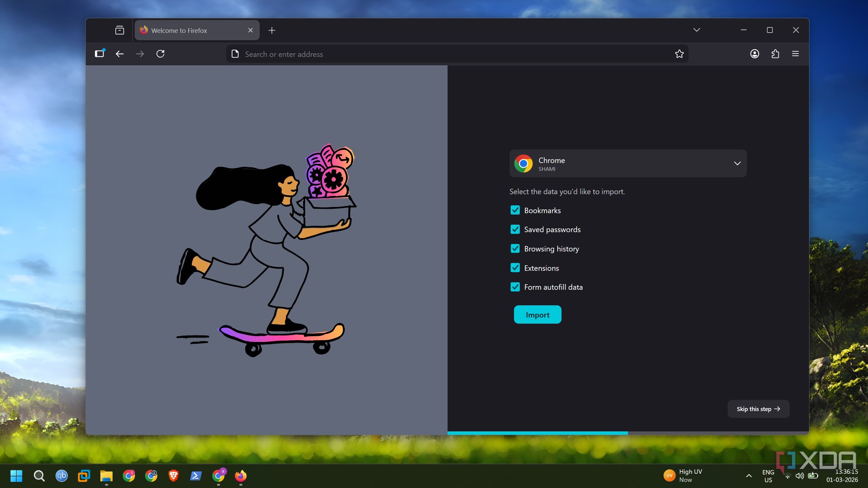Select the Welcome to Firefox tab
Screen dimensions: 868x488
point(190,30)
